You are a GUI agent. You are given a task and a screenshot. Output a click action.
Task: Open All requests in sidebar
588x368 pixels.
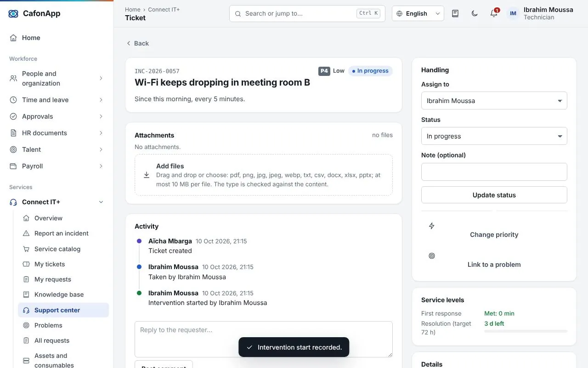pos(63,340)
